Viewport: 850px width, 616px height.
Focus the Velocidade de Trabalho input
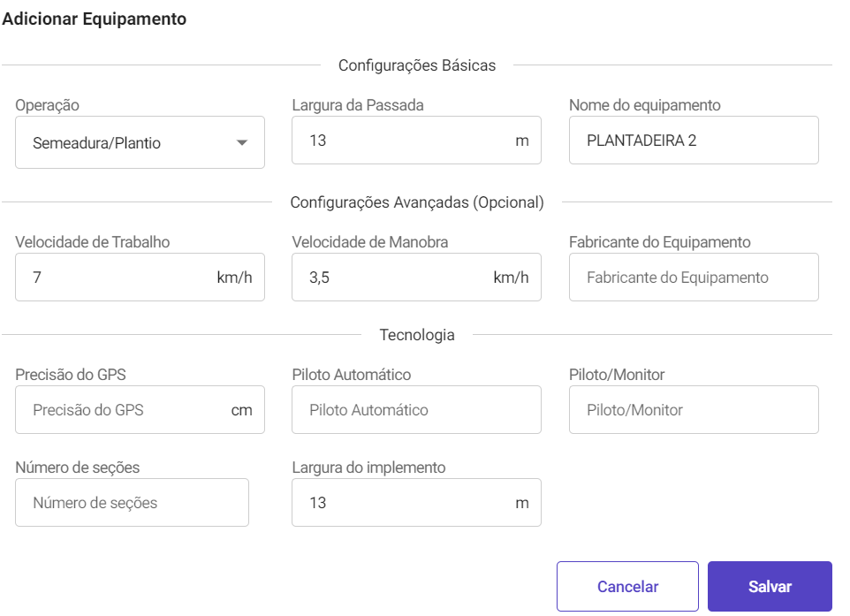tap(140, 278)
